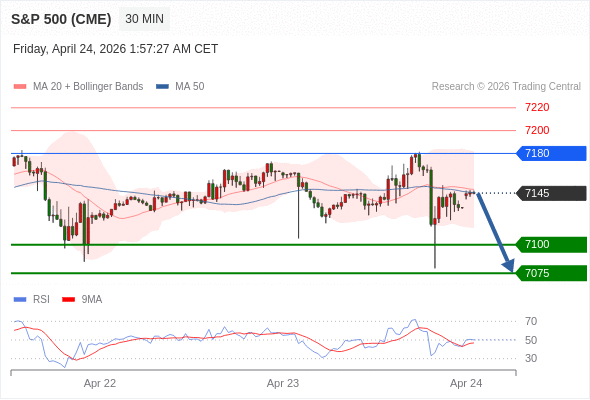
Task: Click the Apr 24 date axis label
Action: [466, 383]
